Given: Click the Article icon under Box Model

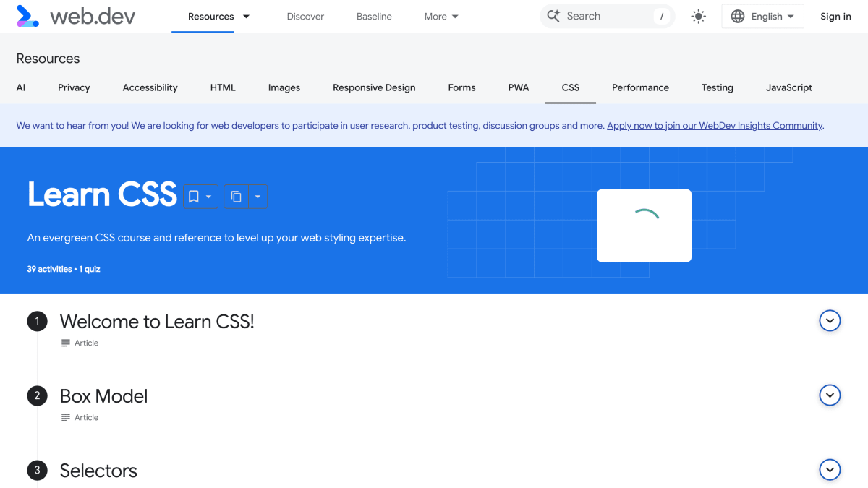Looking at the screenshot, I should point(66,417).
